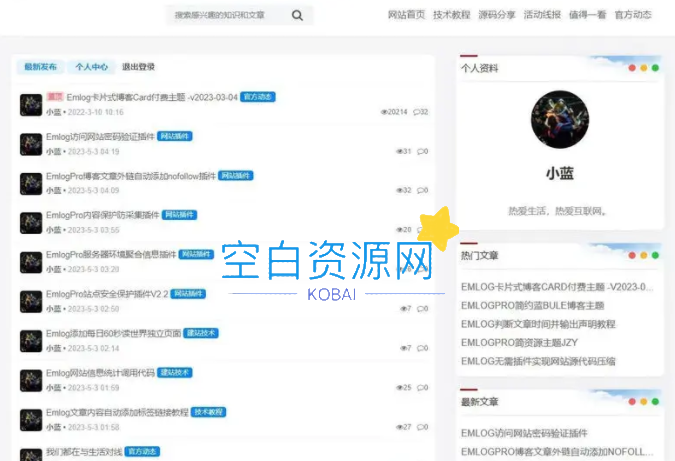Click the search magnifier icon
Screen dimensions: 675x461
coord(297,15)
